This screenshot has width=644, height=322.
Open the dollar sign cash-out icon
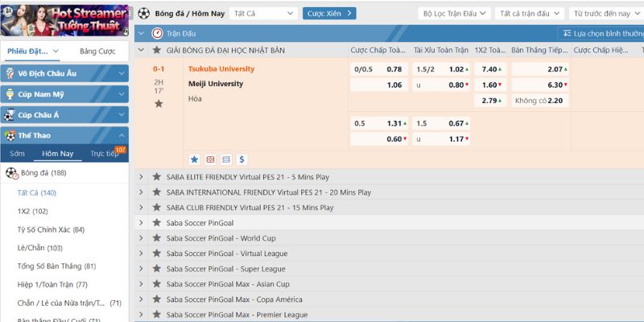coord(242,159)
